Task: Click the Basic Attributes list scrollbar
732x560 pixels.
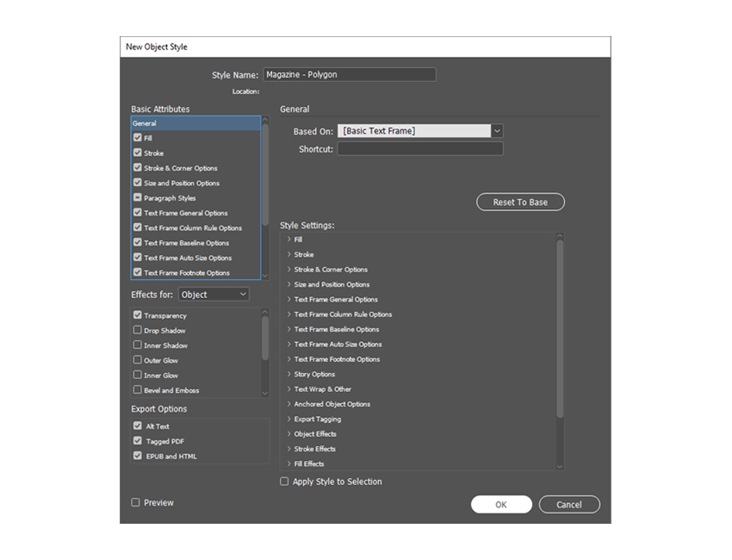Action: click(x=265, y=175)
